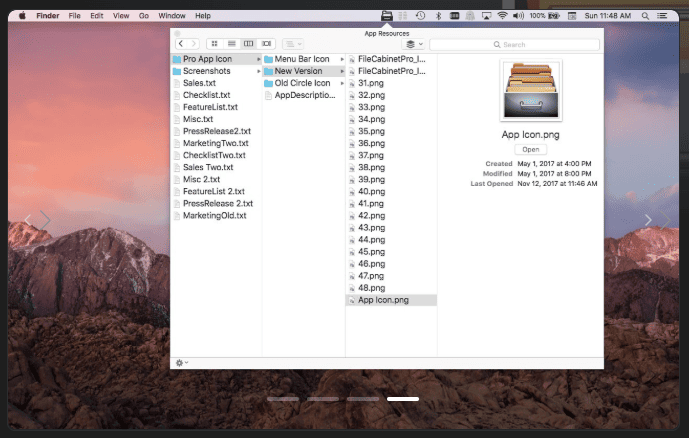Expand the Screenshots folder arrow
The image size is (689, 438).
click(258, 71)
